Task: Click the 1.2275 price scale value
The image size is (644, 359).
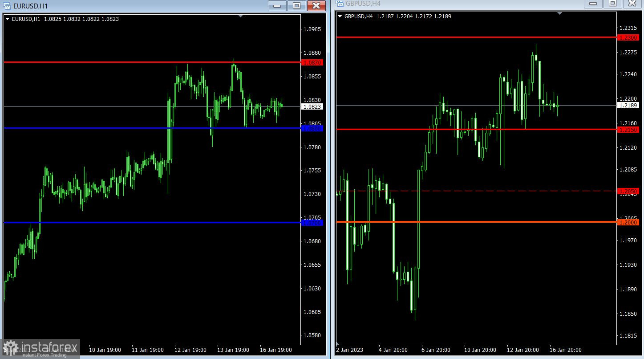Action: click(x=628, y=53)
